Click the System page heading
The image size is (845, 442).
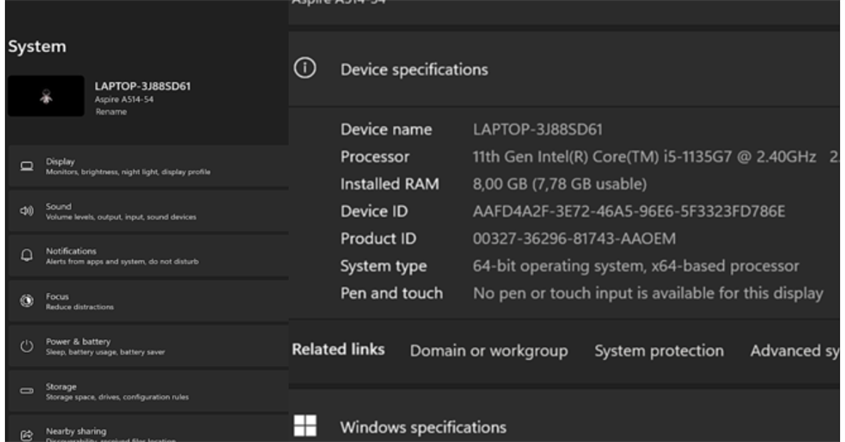click(x=37, y=47)
